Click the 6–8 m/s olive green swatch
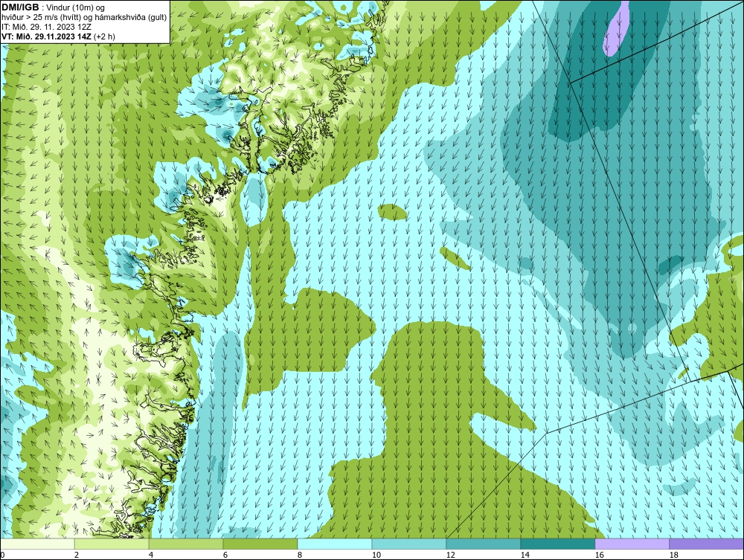This screenshot has width=744, height=560. click(x=260, y=544)
